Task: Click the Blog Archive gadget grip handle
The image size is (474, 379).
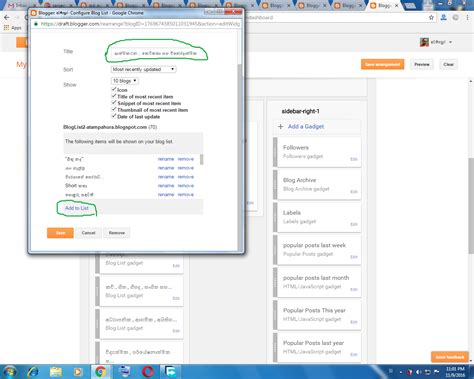Action: [275, 185]
